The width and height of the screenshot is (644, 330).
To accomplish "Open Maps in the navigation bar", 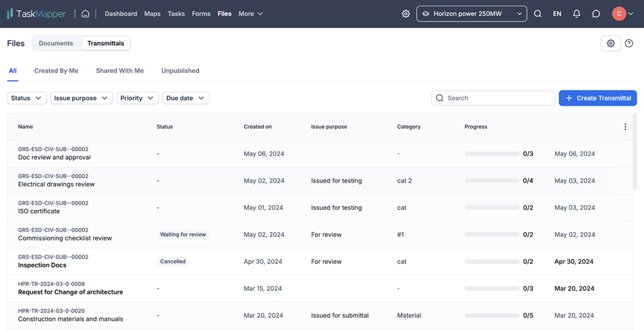I will tap(152, 13).
